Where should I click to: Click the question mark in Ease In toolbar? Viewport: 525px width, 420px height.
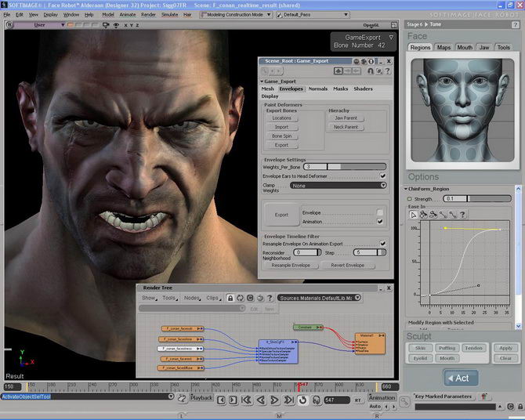[462, 215]
